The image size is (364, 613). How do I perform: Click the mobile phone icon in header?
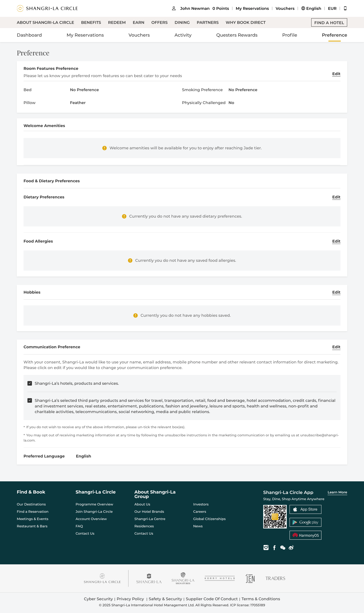(x=345, y=8)
